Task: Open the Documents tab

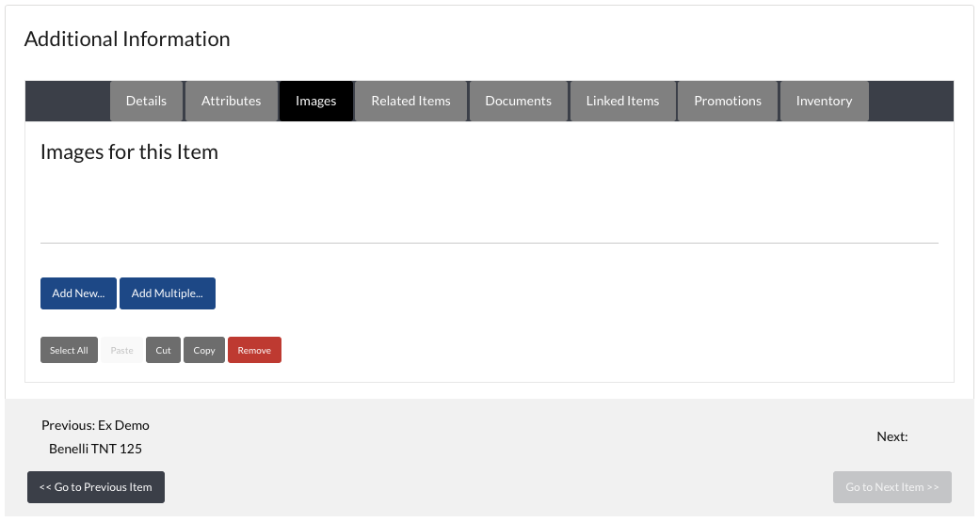Action: (518, 101)
